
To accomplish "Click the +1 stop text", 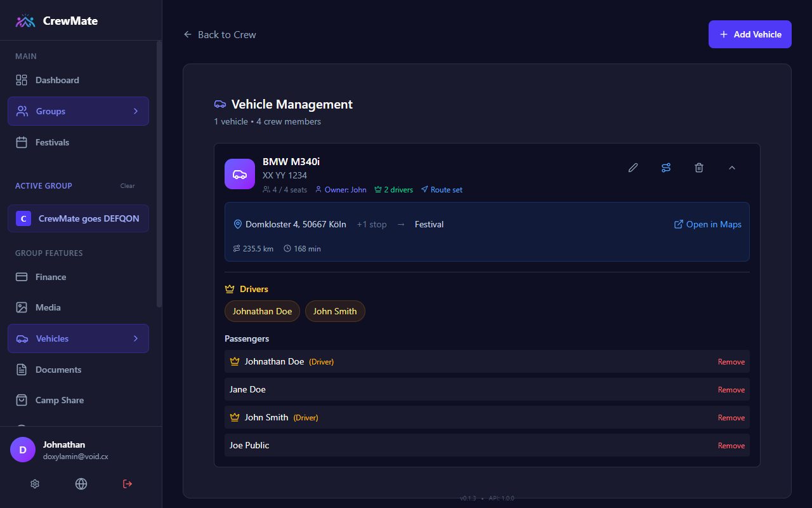I will 372,224.
